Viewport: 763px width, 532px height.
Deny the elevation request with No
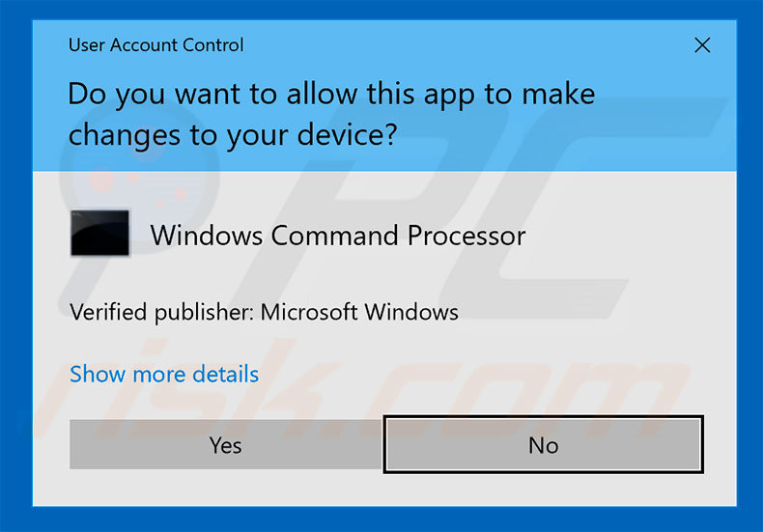click(x=544, y=444)
